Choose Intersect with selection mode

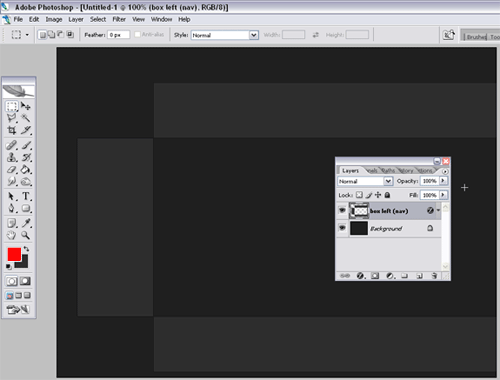point(70,35)
